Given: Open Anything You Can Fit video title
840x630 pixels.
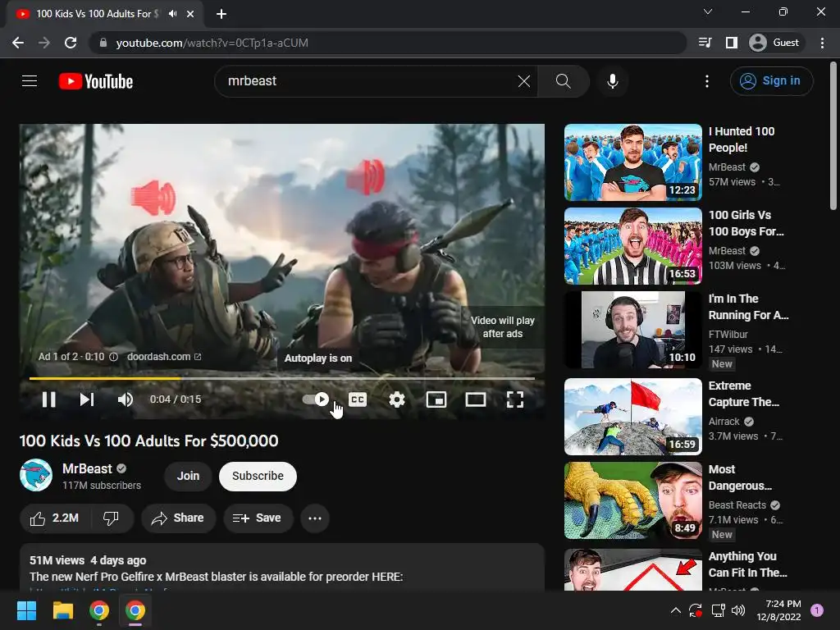Looking at the screenshot, I should point(748,564).
